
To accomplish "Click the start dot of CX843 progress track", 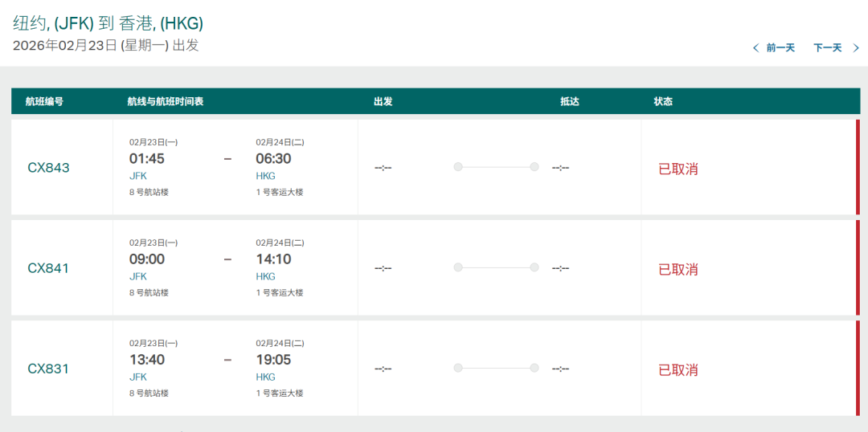I will [x=457, y=167].
